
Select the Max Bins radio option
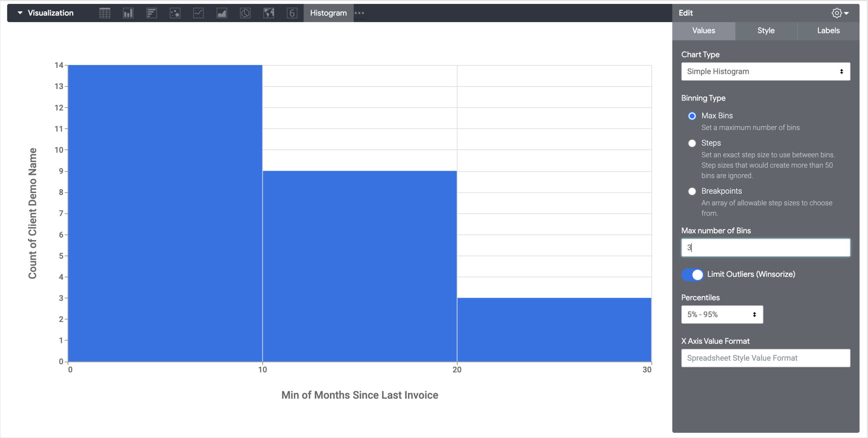692,116
